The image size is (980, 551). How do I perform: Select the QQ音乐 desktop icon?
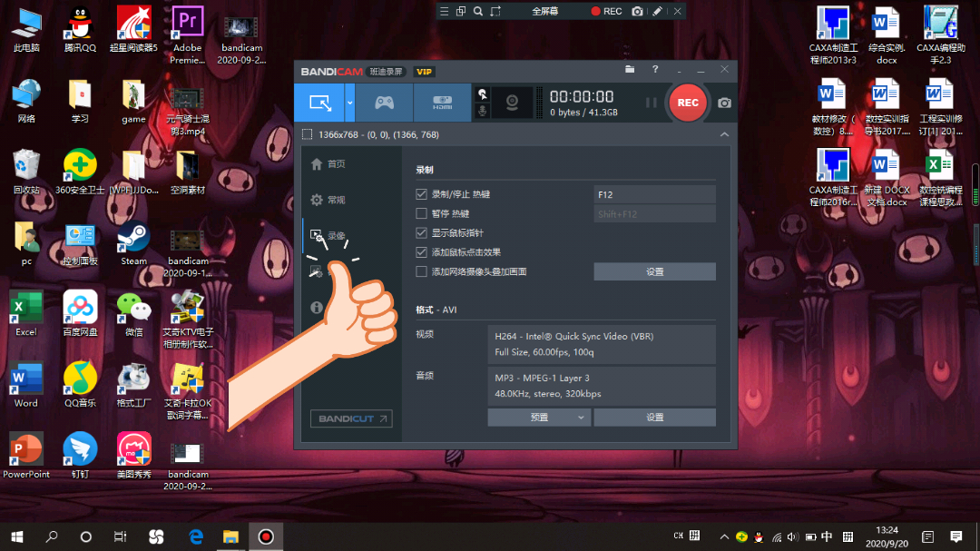[x=80, y=386]
